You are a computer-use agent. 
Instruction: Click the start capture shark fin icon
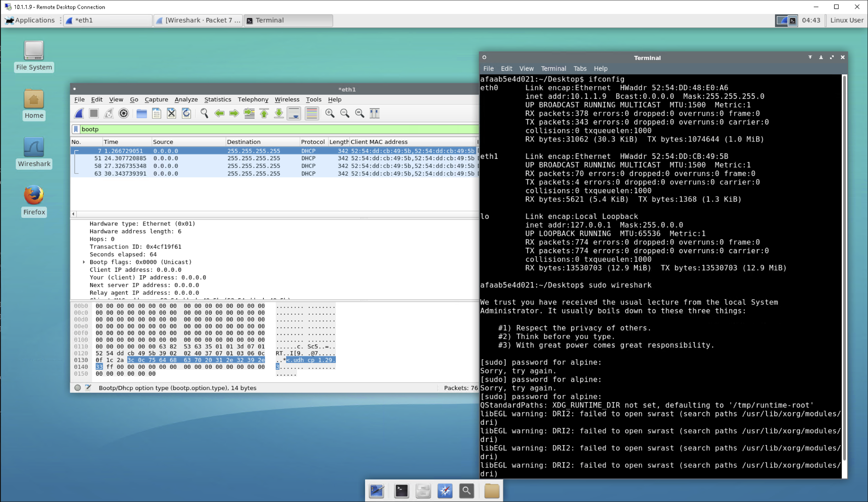(x=79, y=113)
